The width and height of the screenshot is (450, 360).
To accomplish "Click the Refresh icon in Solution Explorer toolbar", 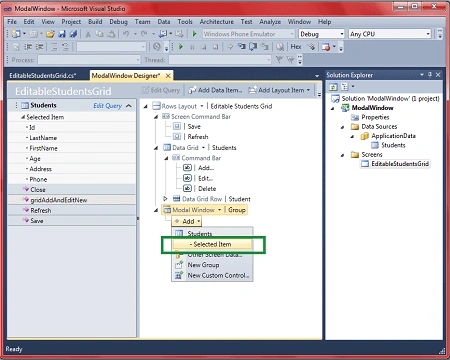I will (x=333, y=87).
